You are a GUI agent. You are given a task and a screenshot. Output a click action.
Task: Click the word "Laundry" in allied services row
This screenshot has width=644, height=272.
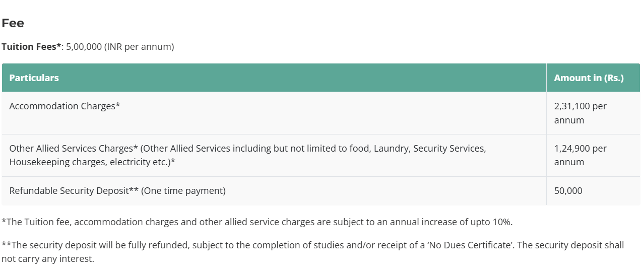click(x=391, y=149)
